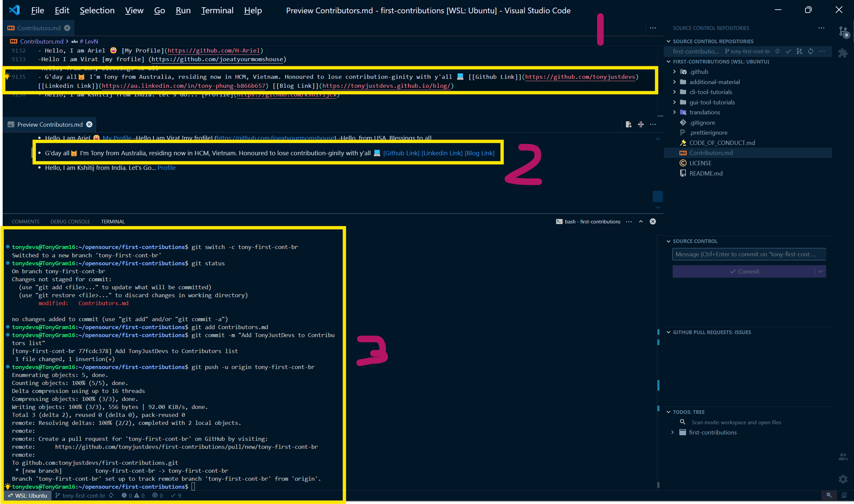This screenshot has height=504, width=854.
Task: Click tony-first-cont-br branch in status bar
Action: pos(80,495)
